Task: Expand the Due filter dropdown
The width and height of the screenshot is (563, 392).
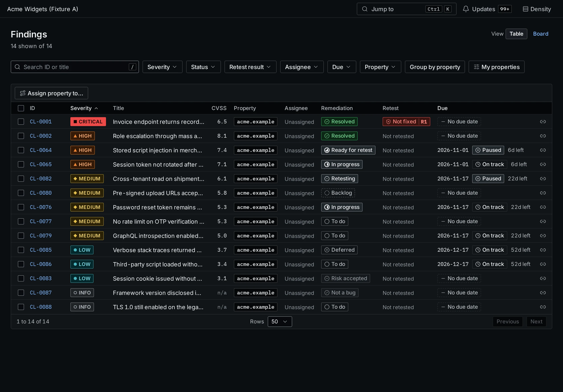Action: click(x=342, y=67)
